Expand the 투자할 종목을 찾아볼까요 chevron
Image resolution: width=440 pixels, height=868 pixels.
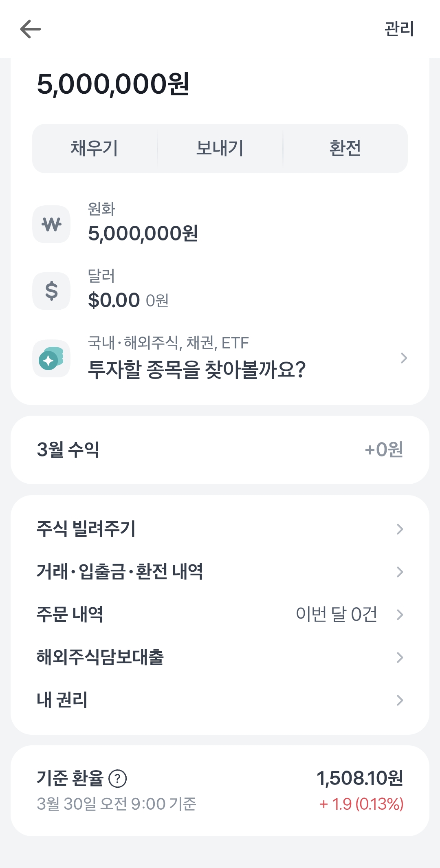click(x=404, y=358)
